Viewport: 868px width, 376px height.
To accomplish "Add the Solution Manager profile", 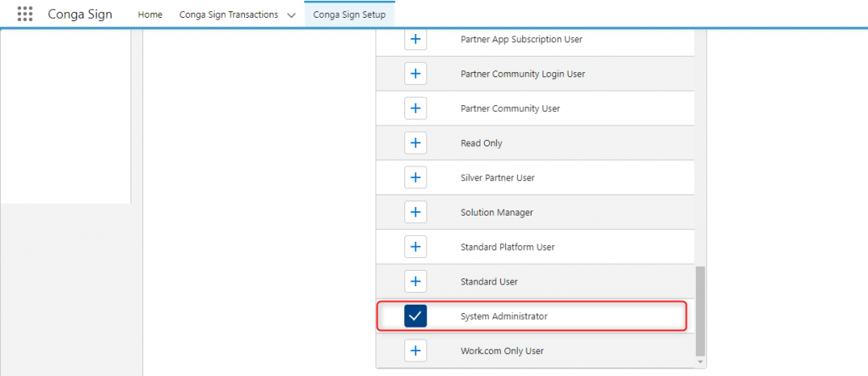I will 415,212.
